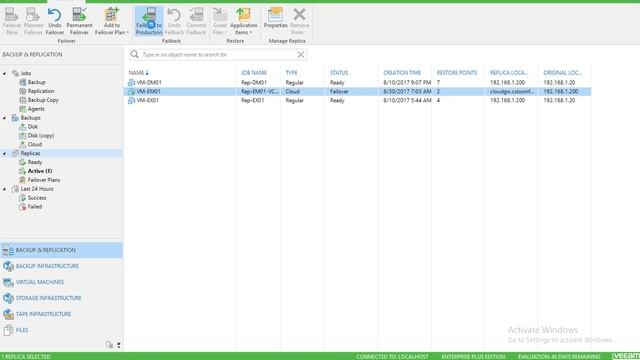Click the REPLICA LOCA... column header
The width and height of the screenshot is (640, 360).
(x=509, y=73)
